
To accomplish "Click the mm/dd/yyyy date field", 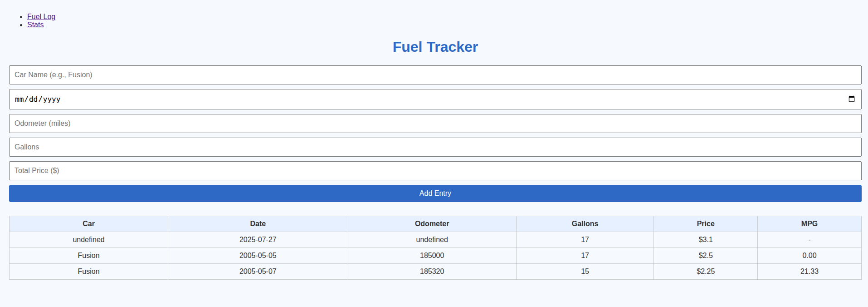I will pyautogui.click(x=435, y=99).
